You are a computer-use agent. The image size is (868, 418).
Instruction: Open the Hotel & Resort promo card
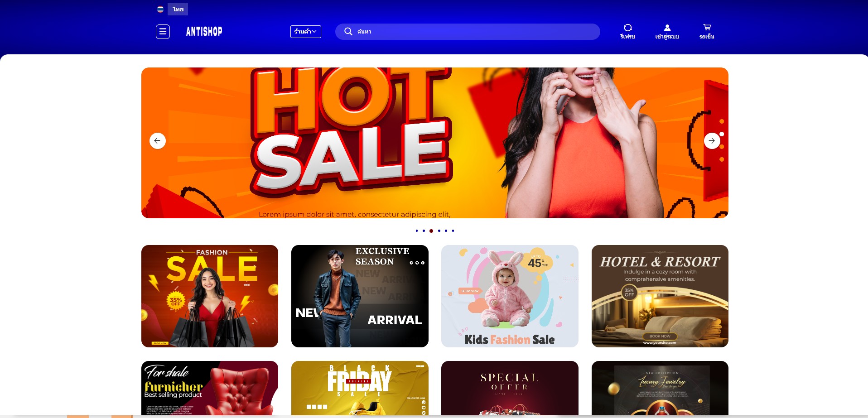tap(660, 296)
